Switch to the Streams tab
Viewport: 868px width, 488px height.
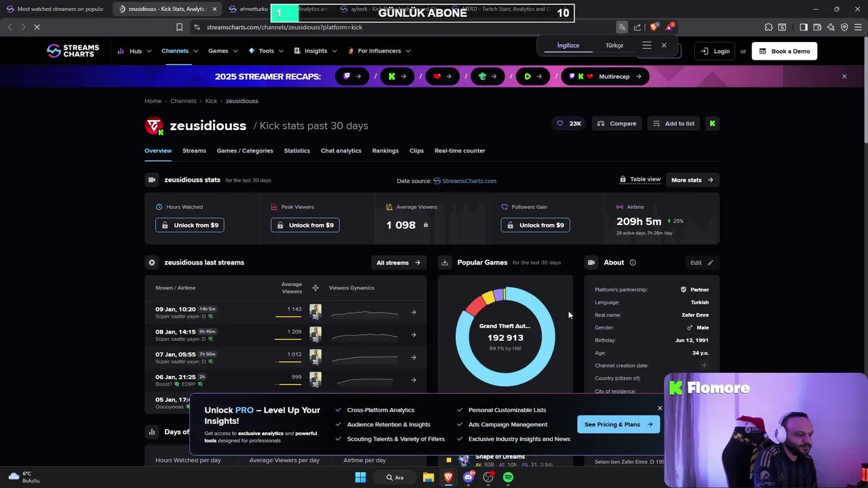[x=194, y=150]
